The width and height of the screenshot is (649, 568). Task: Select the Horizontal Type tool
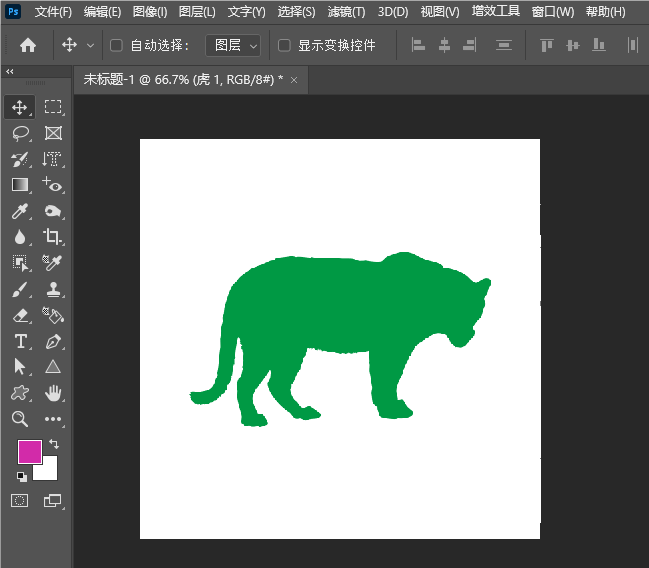(x=20, y=342)
